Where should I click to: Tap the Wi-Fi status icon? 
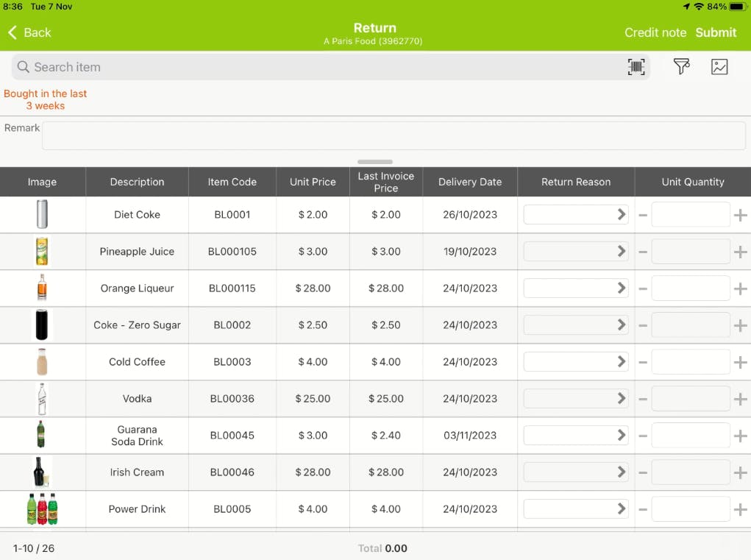coord(699,7)
